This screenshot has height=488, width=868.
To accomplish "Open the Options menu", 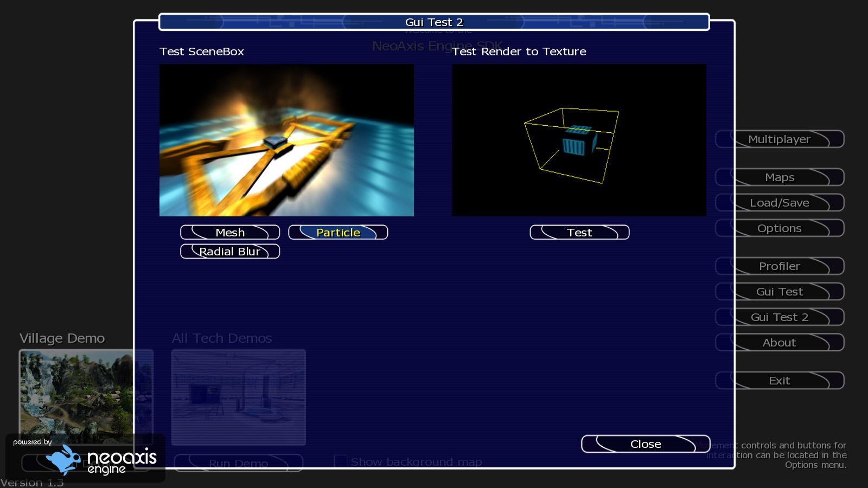I will click(780, 228).
